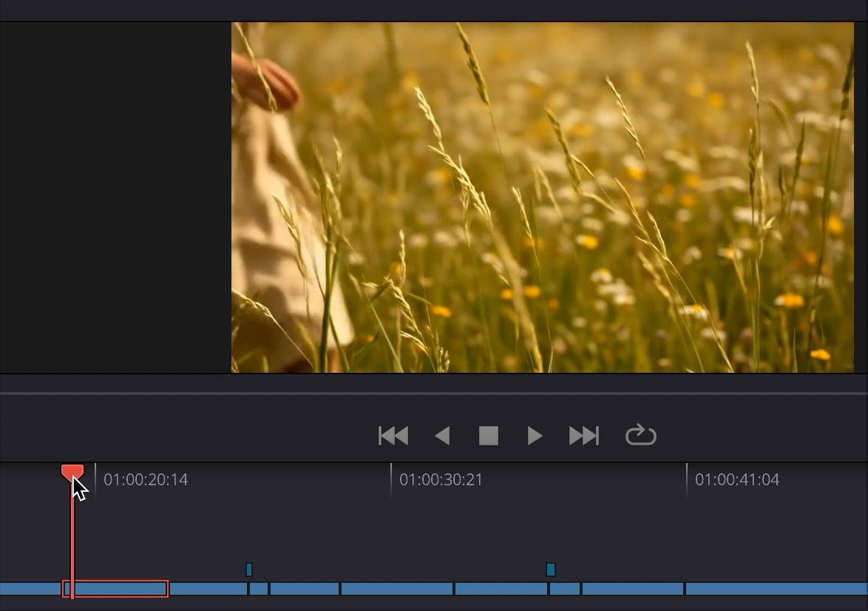Select the last clip at timeline's right end
Image resolution: width=868 pixels, height=611 pixels.
click(776, 589)
